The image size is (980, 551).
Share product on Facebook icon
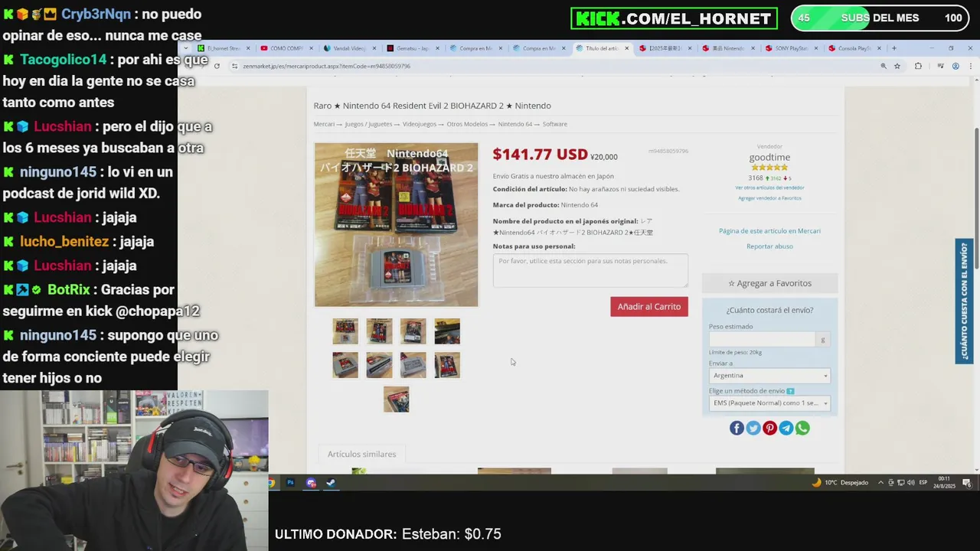click(x=737, y=428)
